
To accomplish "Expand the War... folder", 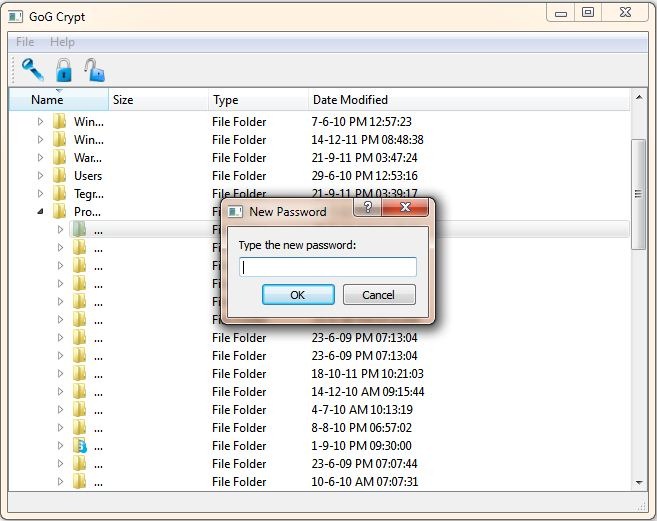I will tap(41, 158).
